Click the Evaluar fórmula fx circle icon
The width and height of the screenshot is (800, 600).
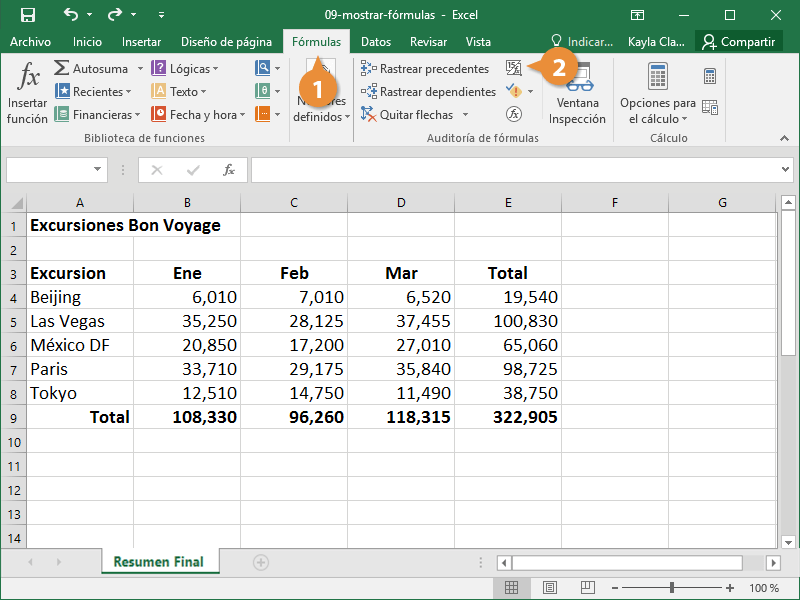click(514, 114)
